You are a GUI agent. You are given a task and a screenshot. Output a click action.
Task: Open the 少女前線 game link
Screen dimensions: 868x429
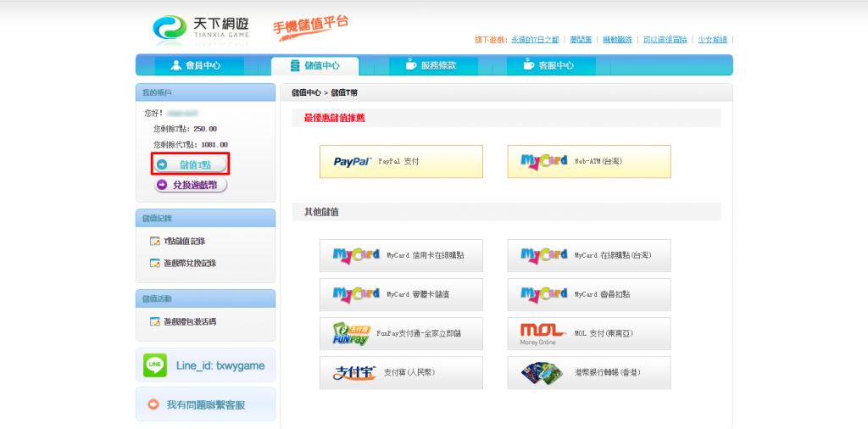(x=712, y=40)
